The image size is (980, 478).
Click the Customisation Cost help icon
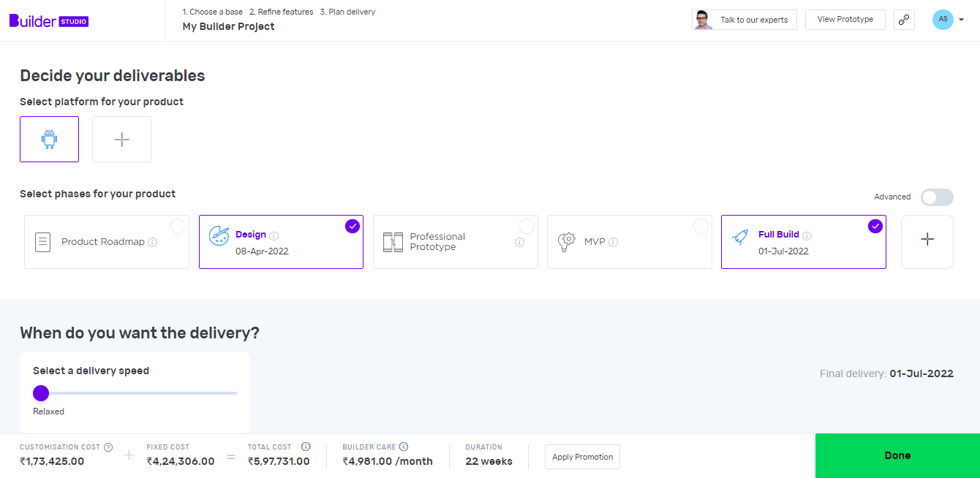point(108,447)
